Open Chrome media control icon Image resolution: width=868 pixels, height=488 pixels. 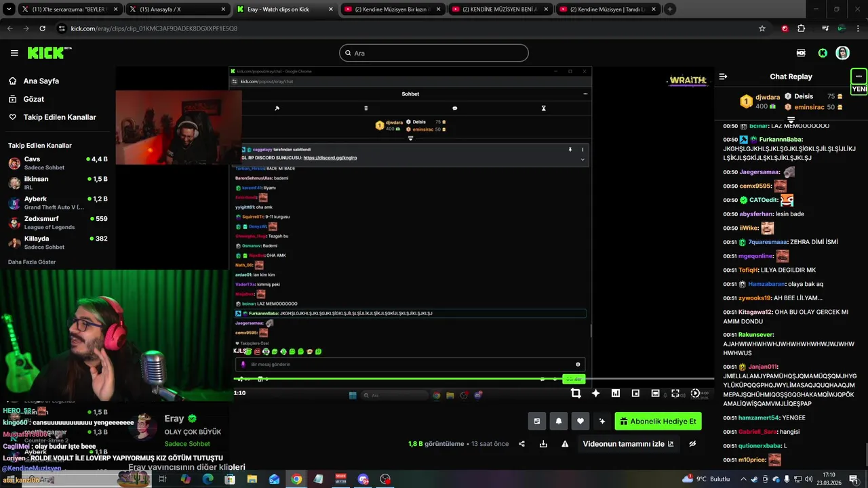click(x=825, y=28)
